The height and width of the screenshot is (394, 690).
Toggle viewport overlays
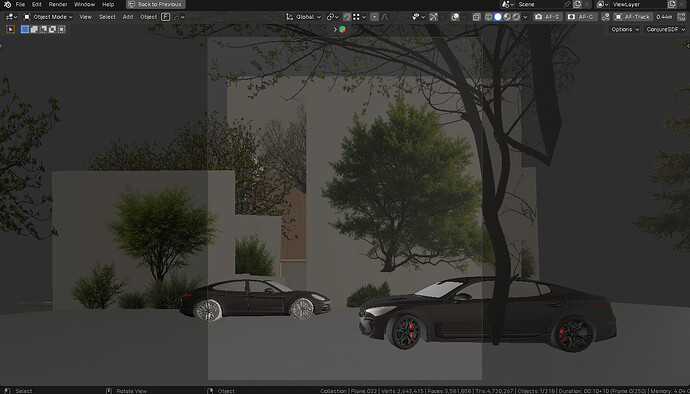point(455,17)
